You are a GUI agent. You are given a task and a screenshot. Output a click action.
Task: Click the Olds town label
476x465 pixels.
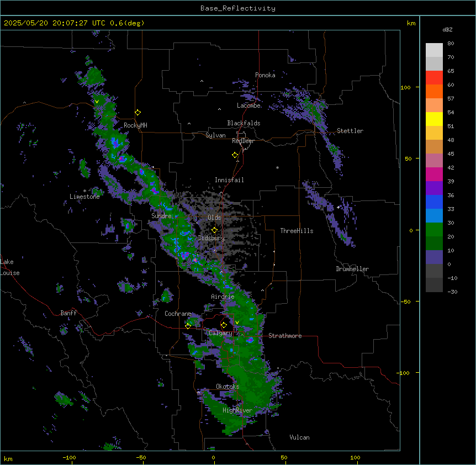[x=214, y=218]
